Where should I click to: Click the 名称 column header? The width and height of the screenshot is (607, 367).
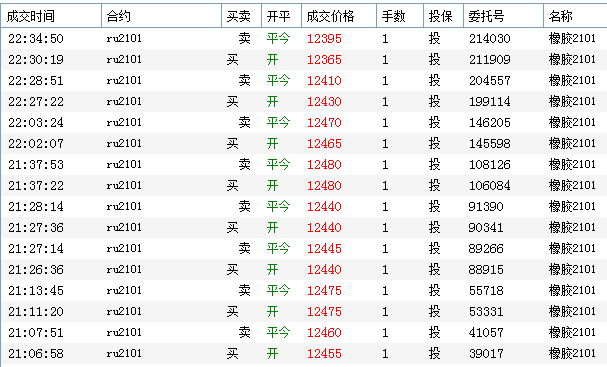(x=575, y=16)
